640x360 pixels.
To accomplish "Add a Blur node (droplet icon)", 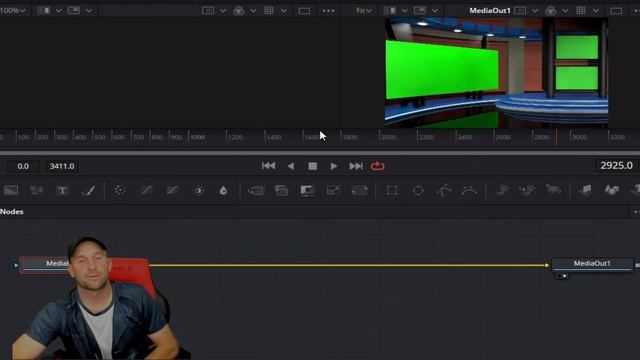I will tap(223, 190).
